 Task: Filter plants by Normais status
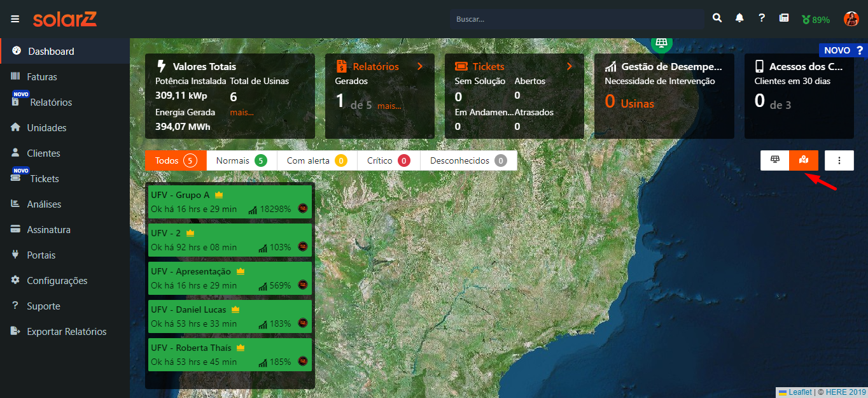[241, 160]
